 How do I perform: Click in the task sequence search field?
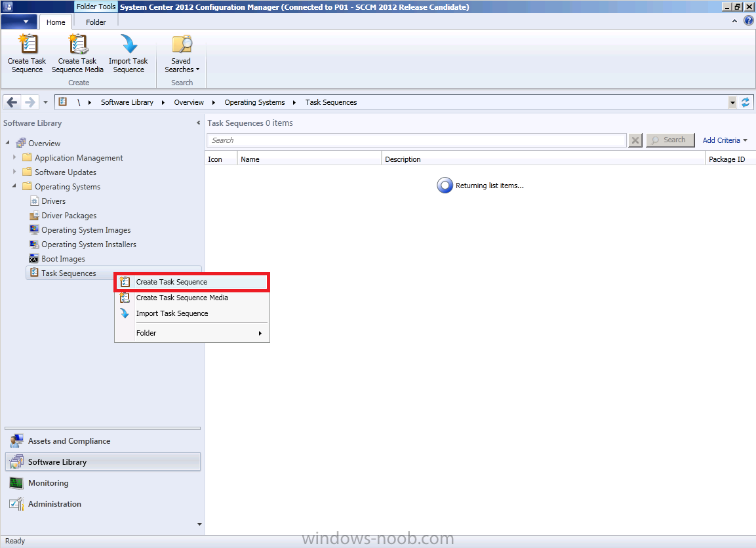(x=416, y=140)
